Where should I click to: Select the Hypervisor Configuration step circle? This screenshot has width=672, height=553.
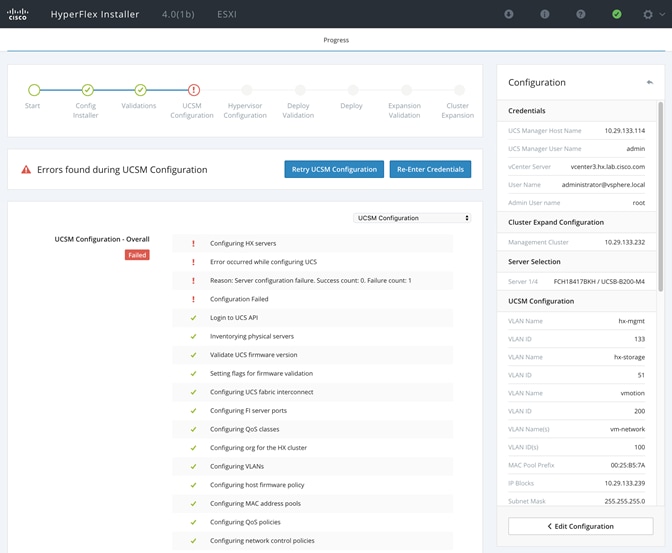pos(247,90)
